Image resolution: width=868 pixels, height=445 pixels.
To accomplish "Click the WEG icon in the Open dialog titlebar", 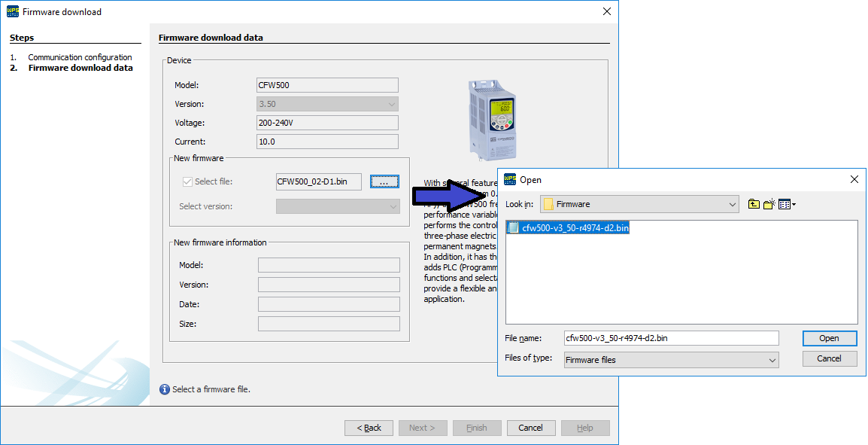I will point(508,179).
